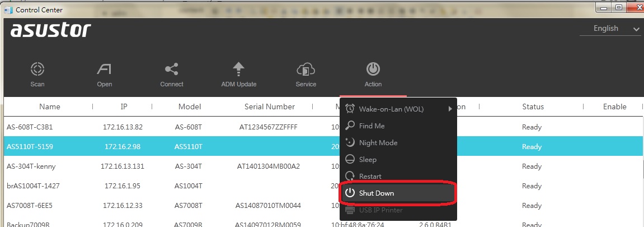
Task: Click the Service cloud icon
Action: point(305,70)
